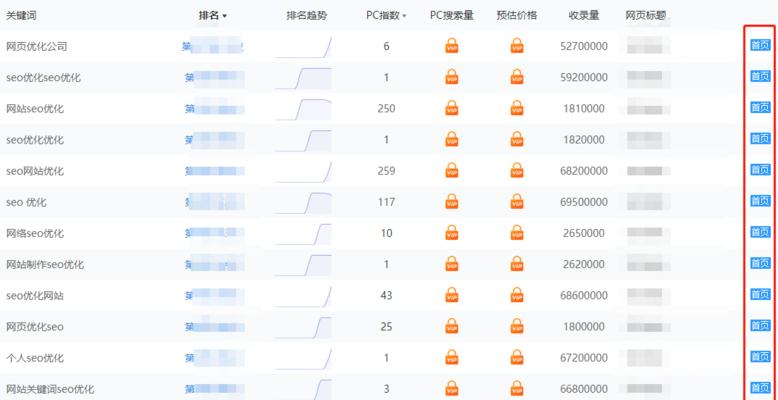
Task: Click 首页 tag for seo优化网站
Action: tap(760, 294)
